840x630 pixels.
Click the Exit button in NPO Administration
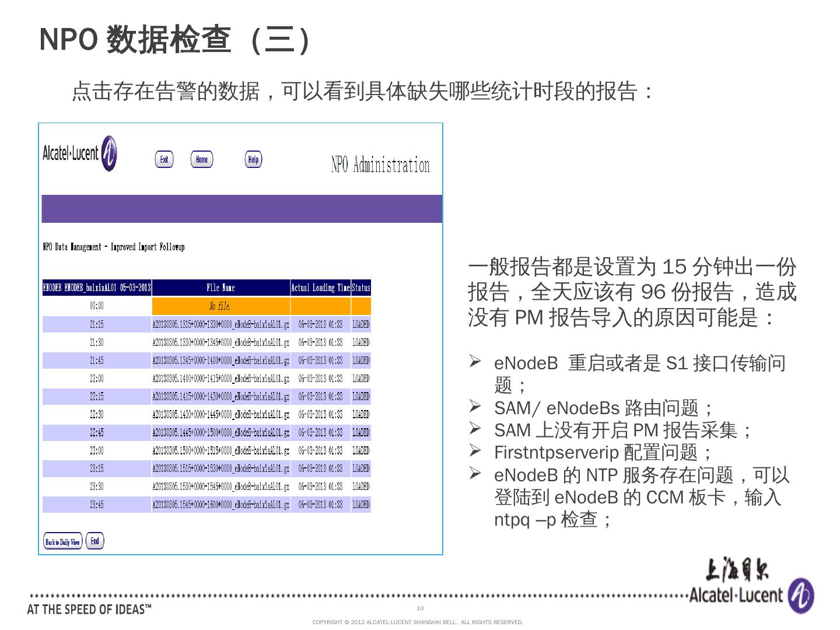pos(164,159)
